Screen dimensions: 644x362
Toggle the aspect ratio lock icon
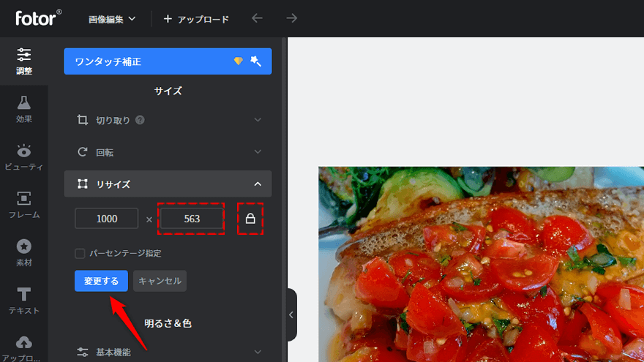pos(250,219)
